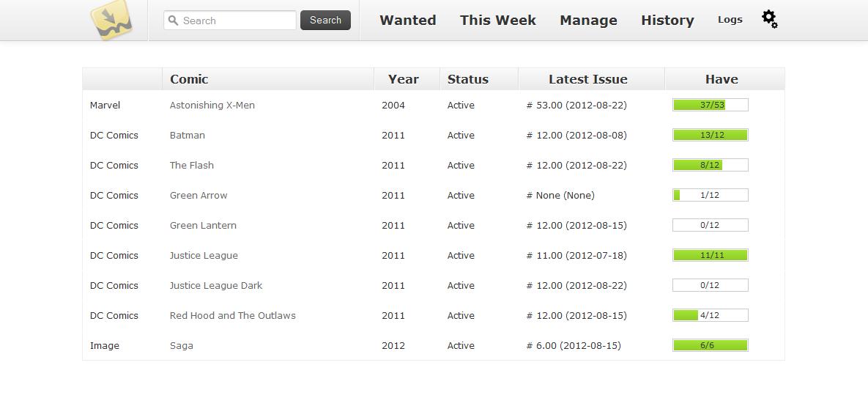Open the Astonishing X-Men comic link
868x398 pixels.
[212, 105]
